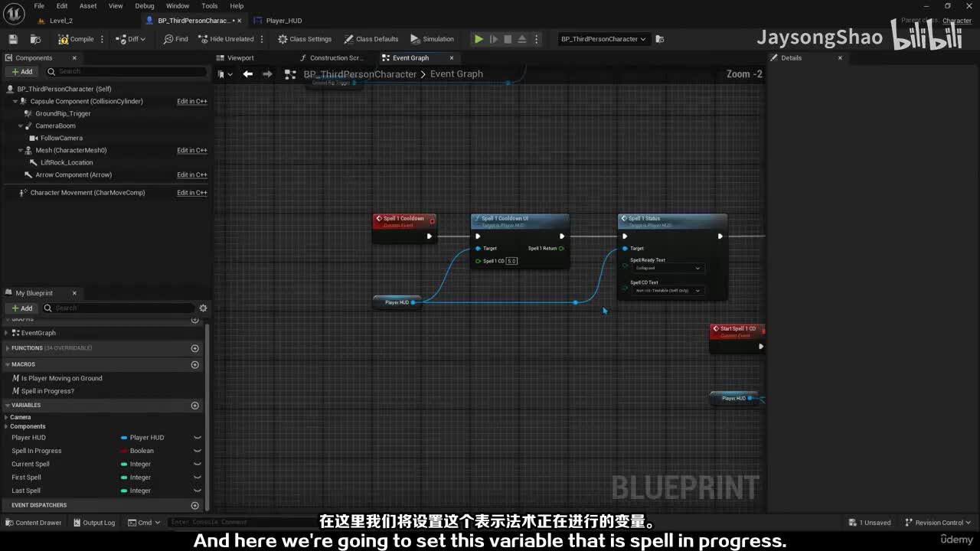980x551 pixels.
Task: Open the graph bookmarks dropdown
Action: [225, 74]
